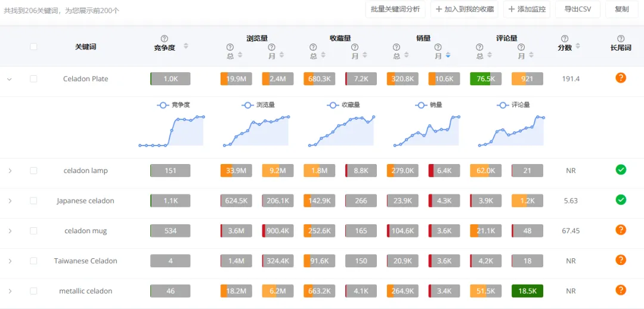This screenshot has height=309, width=644.
Task: Collapse the Celadon Plate row
Action: coord(10,79)
